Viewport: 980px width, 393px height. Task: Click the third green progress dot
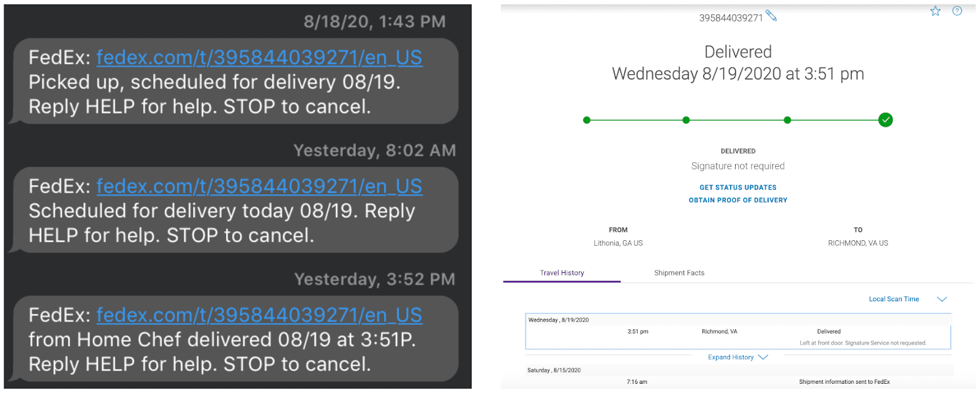point(787,120)
